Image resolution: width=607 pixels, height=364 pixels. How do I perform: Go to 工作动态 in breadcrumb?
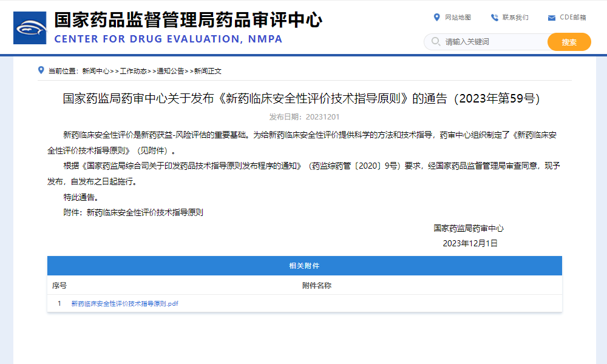134,71
